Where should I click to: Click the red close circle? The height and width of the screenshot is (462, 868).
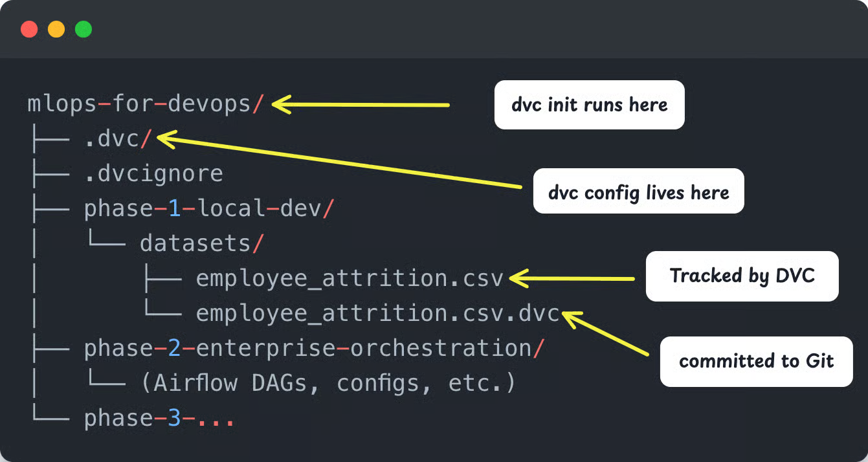tap(28, 28)
